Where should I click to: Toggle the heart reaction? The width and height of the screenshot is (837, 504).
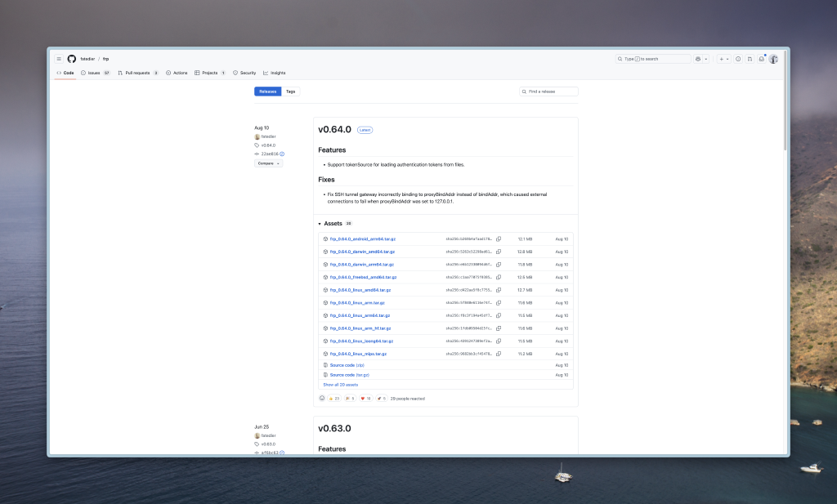pos(365,399)
